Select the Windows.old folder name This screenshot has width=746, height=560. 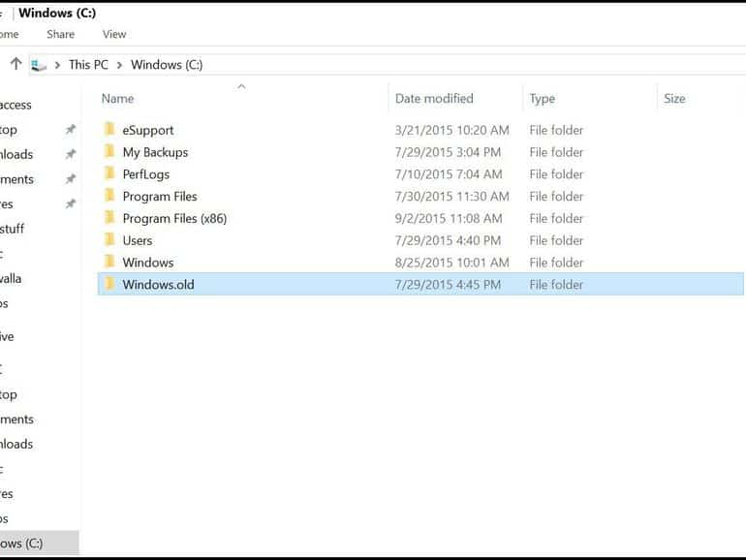point(158,285)
